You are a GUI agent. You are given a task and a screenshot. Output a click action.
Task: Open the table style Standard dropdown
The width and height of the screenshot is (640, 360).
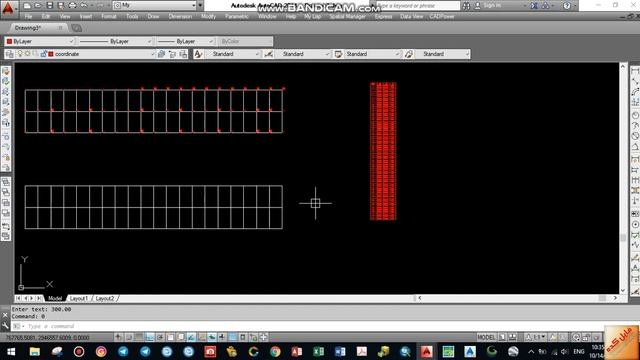pos(372,54)
